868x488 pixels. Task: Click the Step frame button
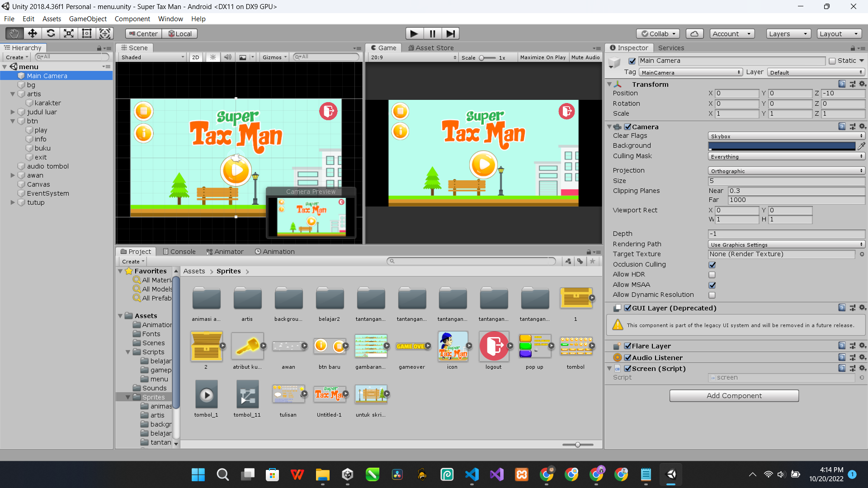click(x=450, y=33)
